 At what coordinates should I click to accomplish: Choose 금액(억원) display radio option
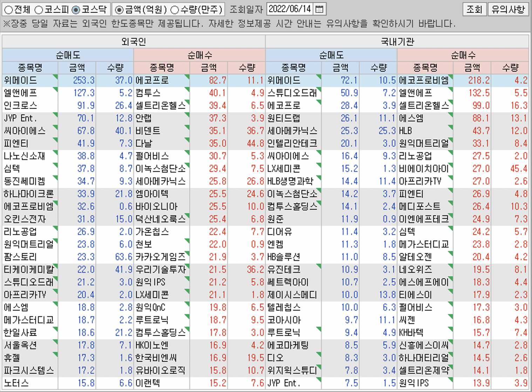point(119,10)
